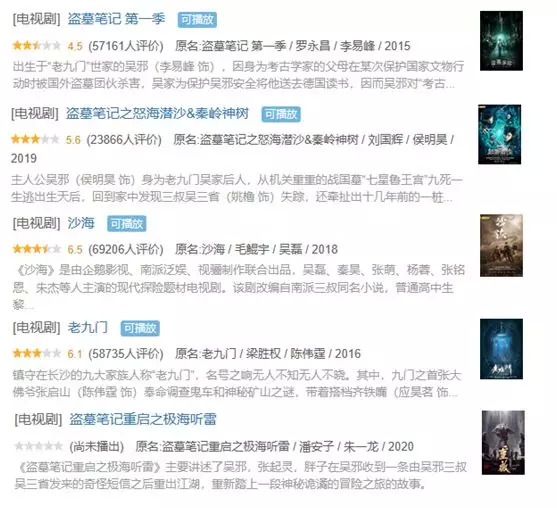
Task: Open the 老九门 title link
Action: (x=88, y=328)
